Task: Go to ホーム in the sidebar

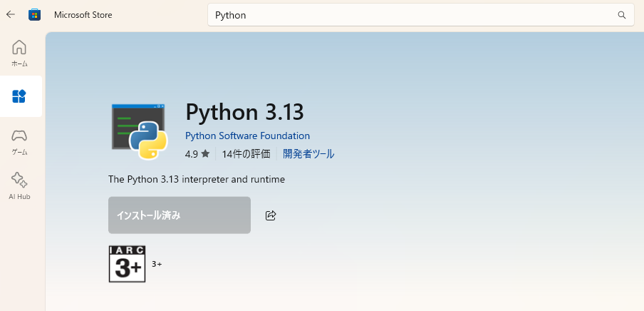Action: point(20,53)
